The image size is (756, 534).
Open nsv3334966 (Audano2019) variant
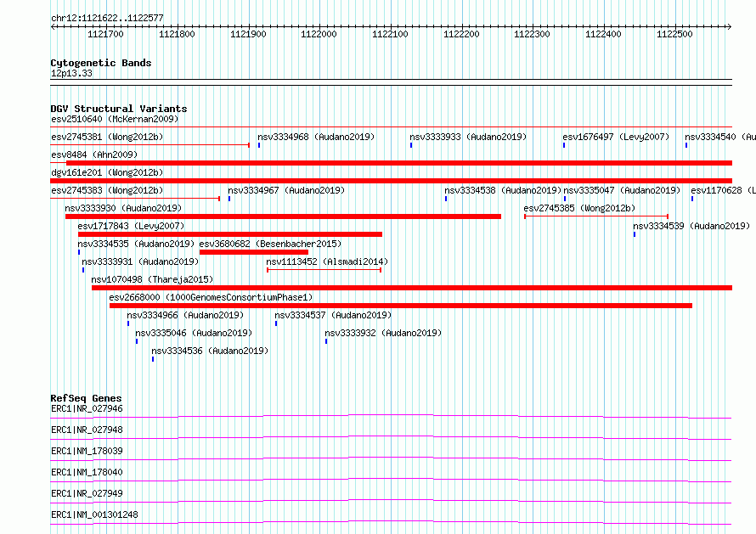(185, 315)
